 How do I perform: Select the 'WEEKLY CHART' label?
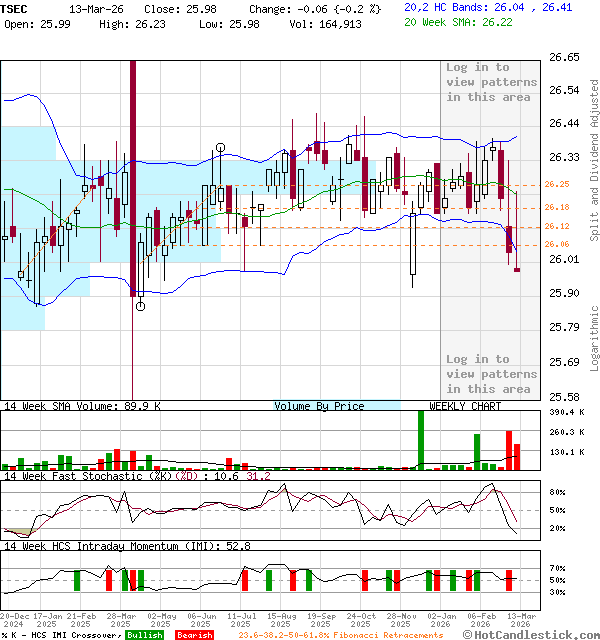click(465, 406)
